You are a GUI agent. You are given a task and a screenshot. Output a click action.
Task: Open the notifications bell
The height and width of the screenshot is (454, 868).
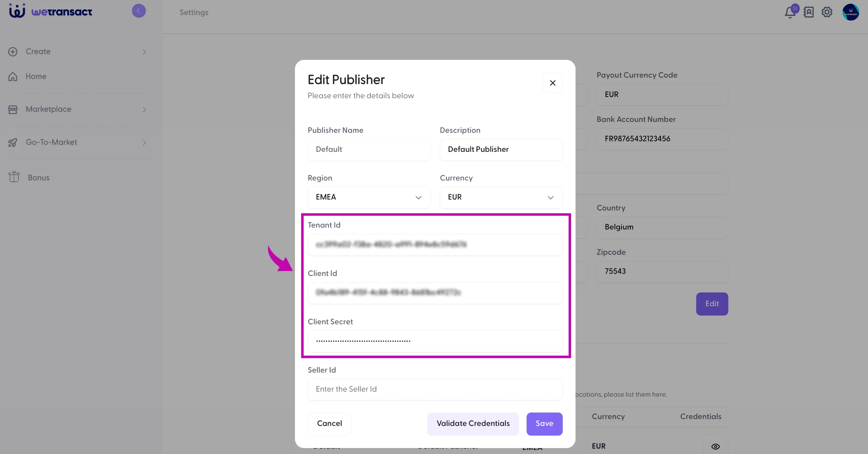point(790,12)
